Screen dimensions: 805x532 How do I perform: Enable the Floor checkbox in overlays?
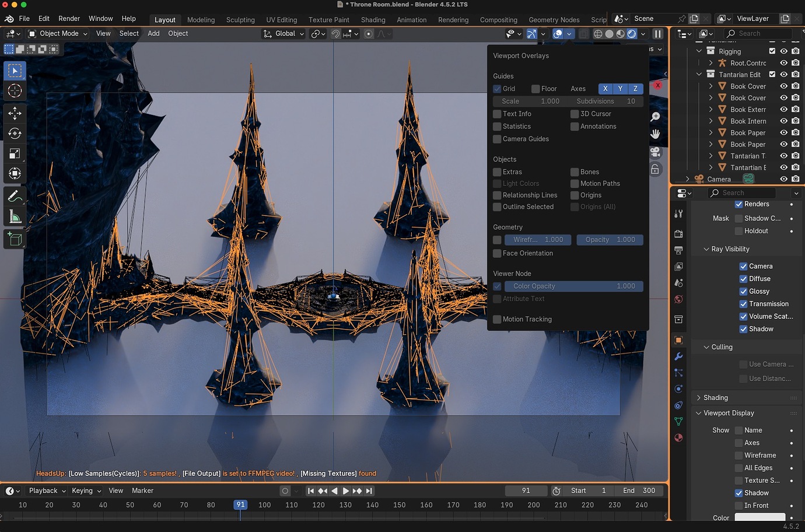click(x=535, y=89)
